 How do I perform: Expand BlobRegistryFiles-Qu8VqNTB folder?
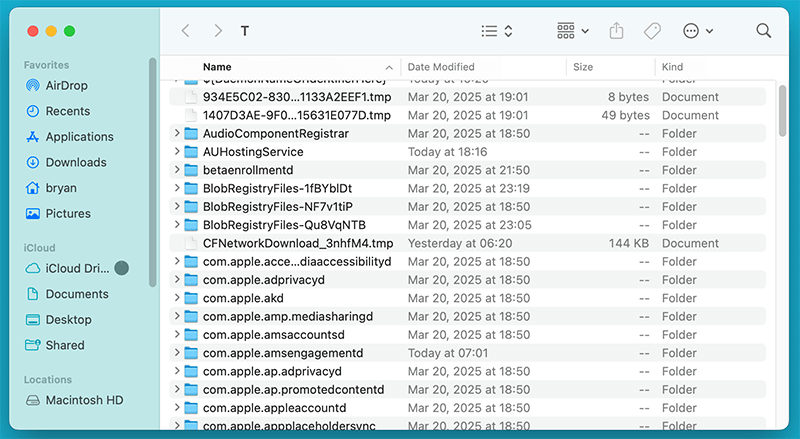click(x=177, y=225)
